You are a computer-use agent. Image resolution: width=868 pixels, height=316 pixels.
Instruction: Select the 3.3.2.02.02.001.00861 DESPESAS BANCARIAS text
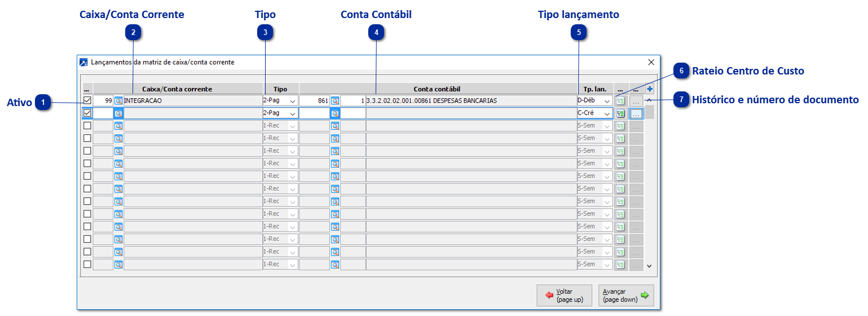point(431,100)
